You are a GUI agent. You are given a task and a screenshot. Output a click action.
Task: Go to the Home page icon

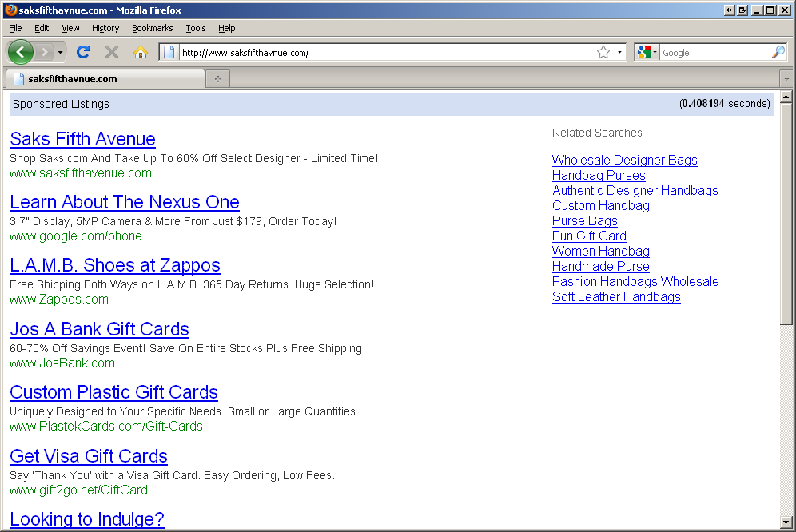coord(141,52)
